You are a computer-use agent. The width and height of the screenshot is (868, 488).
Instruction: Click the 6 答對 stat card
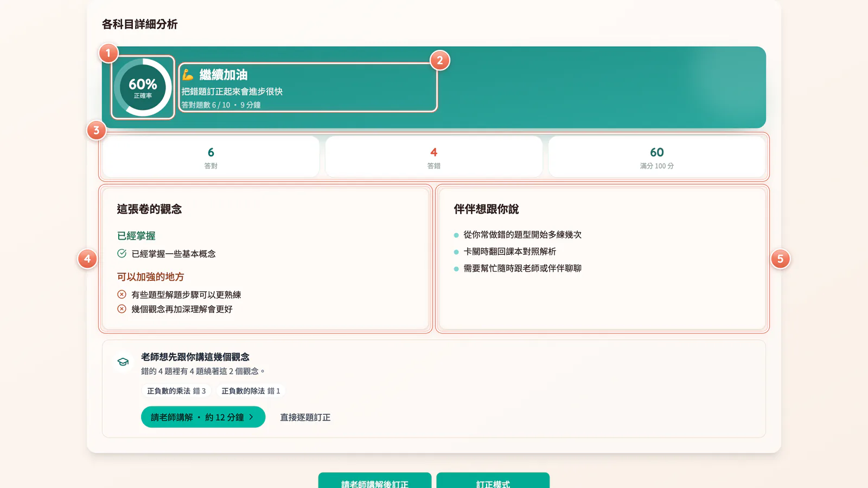coord(211,157)
